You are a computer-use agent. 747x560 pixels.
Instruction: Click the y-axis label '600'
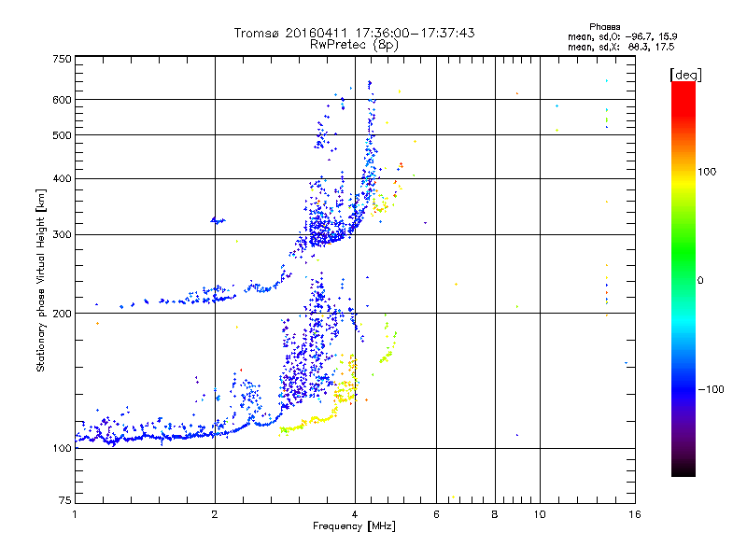tap(63, 100)
